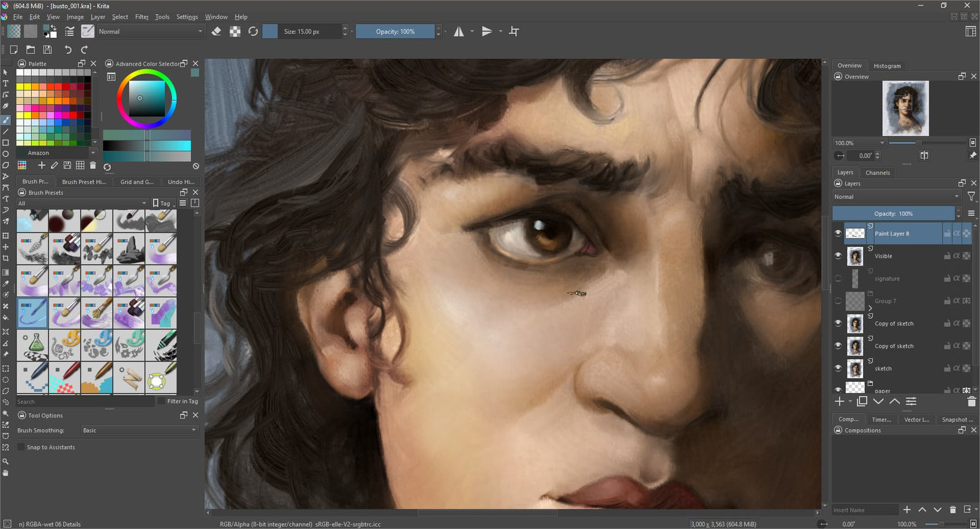
Task: Select the Text tool in the toolbox
Action: [x=6, y=83]
